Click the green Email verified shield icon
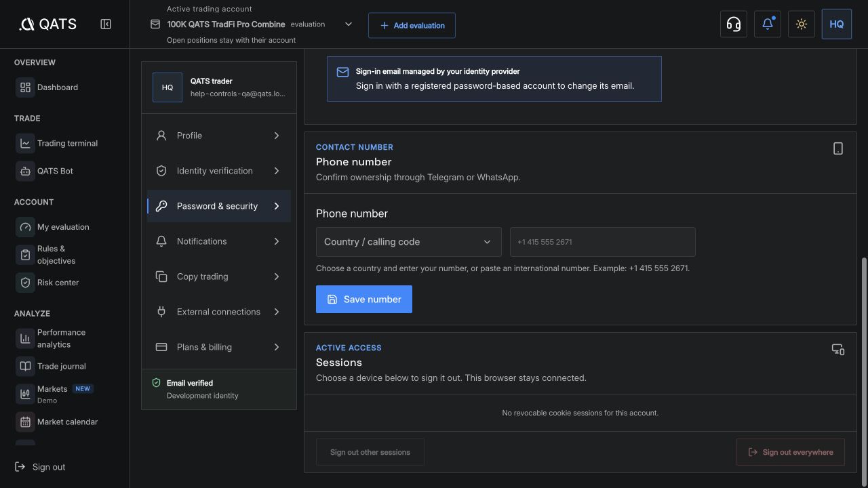868x488 pixels. coord(157,383)
